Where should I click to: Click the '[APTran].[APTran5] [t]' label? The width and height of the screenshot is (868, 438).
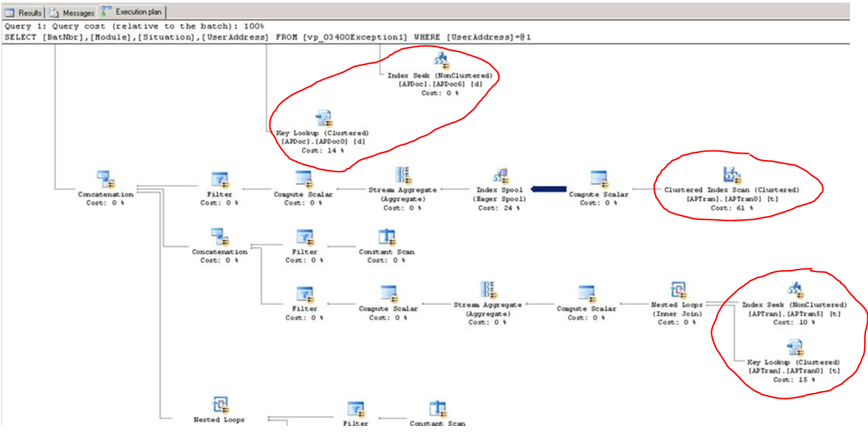click(x=795, y=313)
